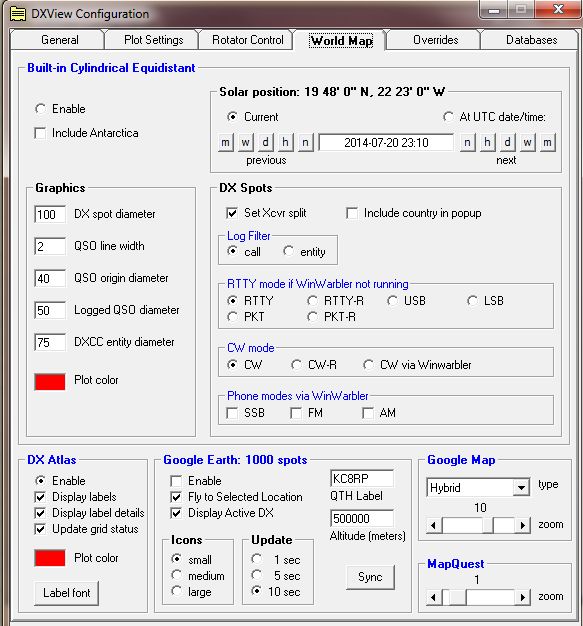This screenshot has width=583, height=626.
Task: Click previous hour 'h' button
Action: (x=285, y=143)
